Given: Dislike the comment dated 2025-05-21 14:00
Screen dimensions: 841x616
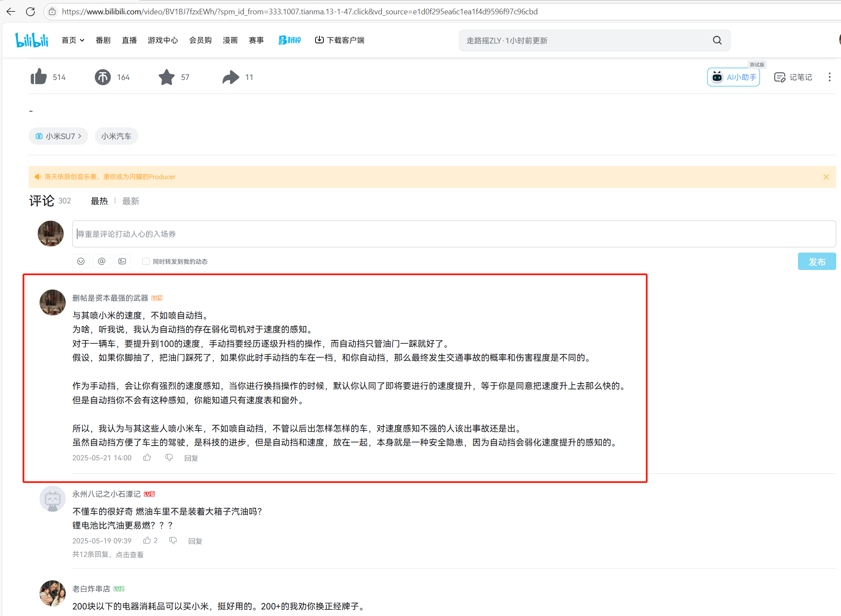Looking at the screenshot, I should (169, 457).
